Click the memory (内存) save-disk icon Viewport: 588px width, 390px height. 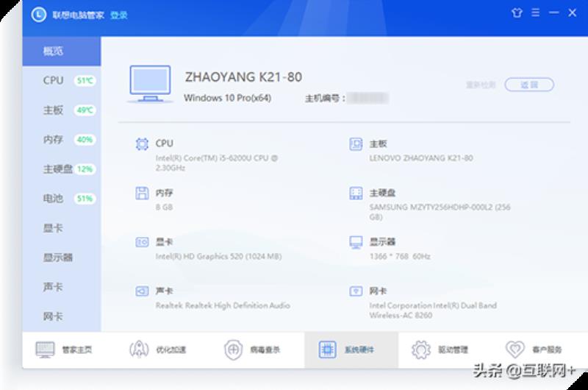[x=142, y=194]
